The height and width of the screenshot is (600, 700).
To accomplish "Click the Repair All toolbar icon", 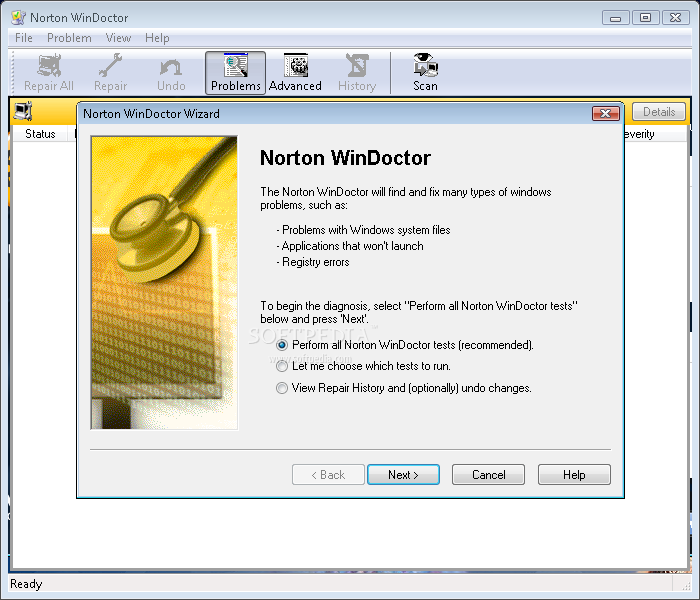I will click(49, 72).
